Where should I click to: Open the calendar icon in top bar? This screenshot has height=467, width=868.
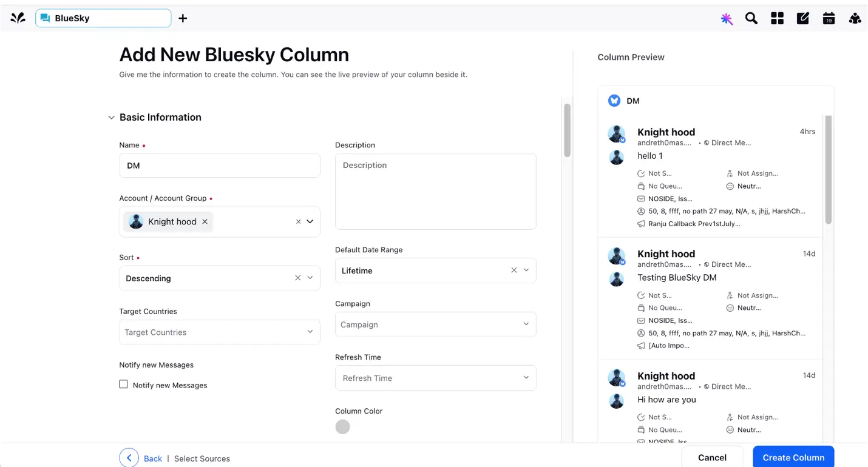[829, 18]
